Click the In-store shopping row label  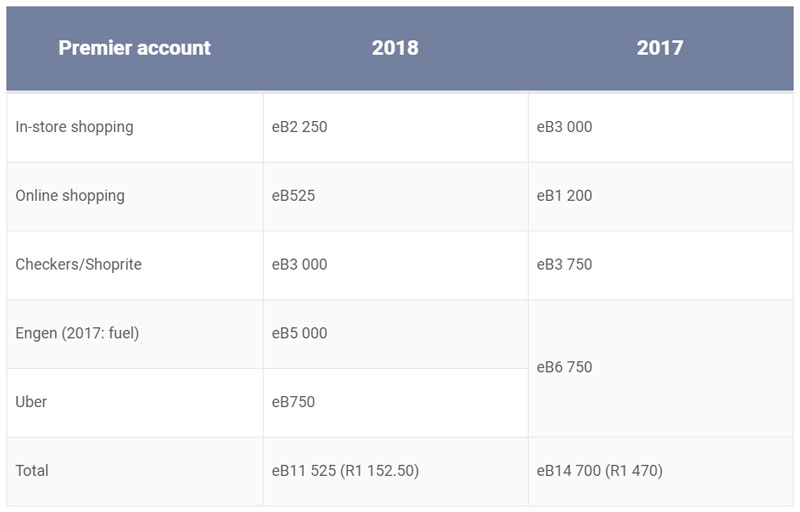(x=74, y=127)
